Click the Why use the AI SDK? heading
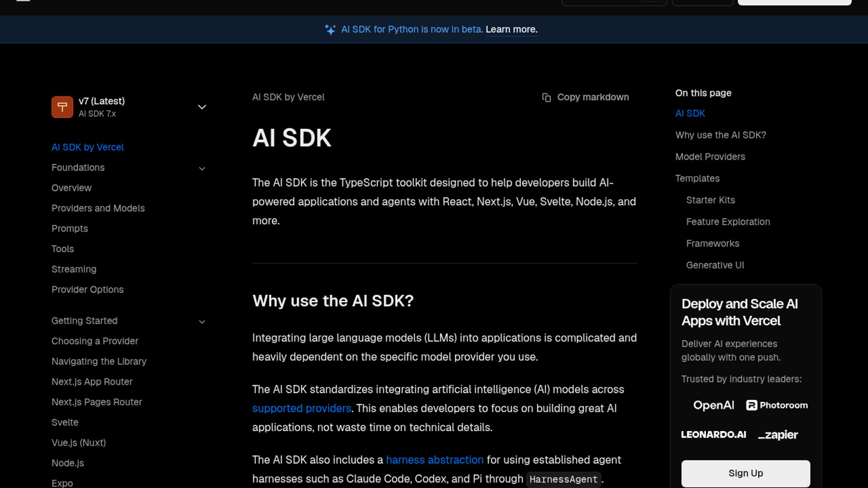868x488 pixels. pyautogui.click(x=333, y=301)
